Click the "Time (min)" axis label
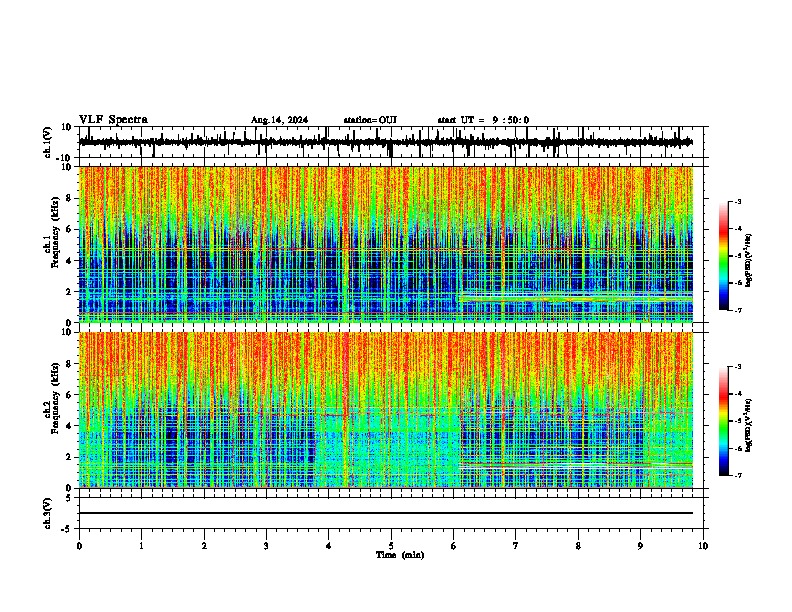Image resolution: width=792 pixels, height=612 pixels. coord(400,555)
